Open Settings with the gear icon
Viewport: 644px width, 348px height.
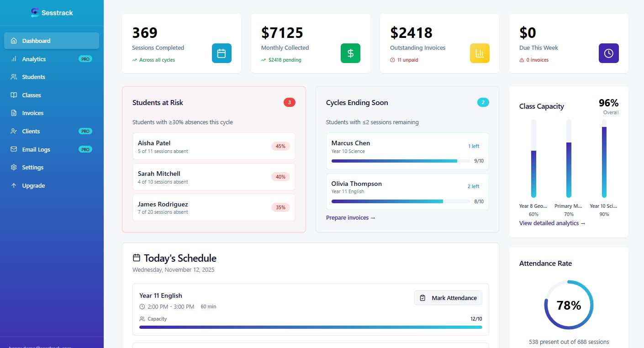point(14,167)
